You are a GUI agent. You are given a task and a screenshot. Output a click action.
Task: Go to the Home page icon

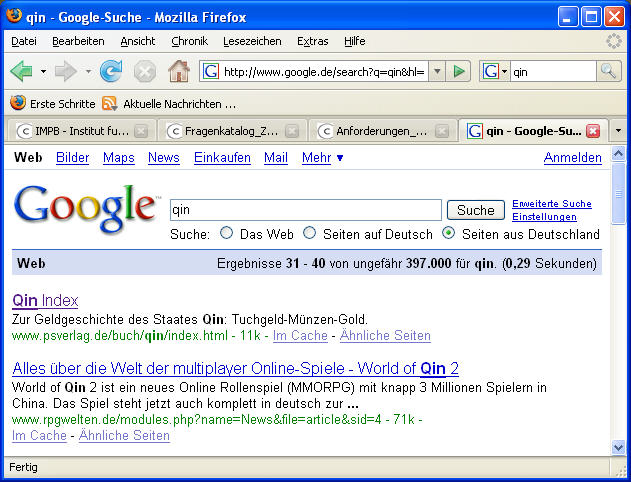[179, 71]
